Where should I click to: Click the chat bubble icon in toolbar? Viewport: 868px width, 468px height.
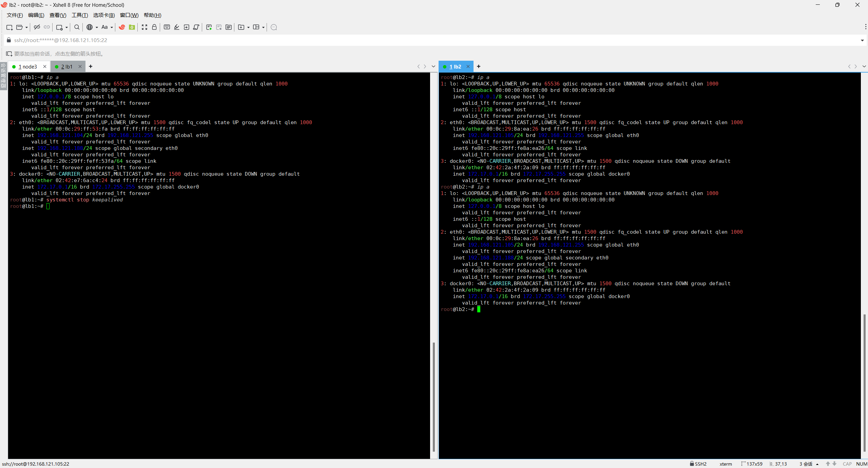274,27
